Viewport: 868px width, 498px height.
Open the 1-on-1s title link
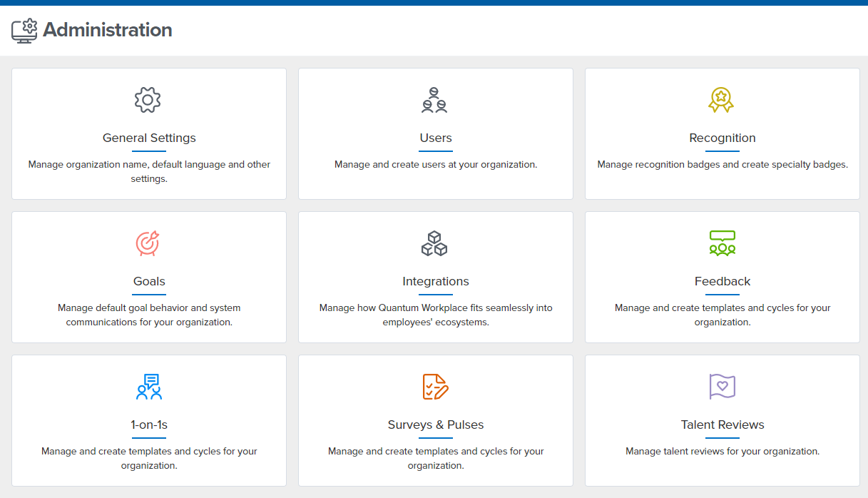pyautogui.click(x=149, y=425)
